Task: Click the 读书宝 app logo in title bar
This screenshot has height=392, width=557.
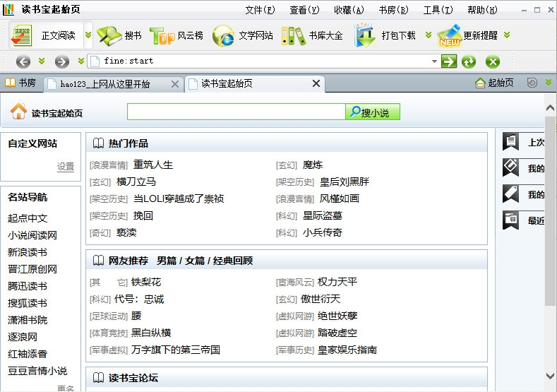Action: tap(8, 10)
